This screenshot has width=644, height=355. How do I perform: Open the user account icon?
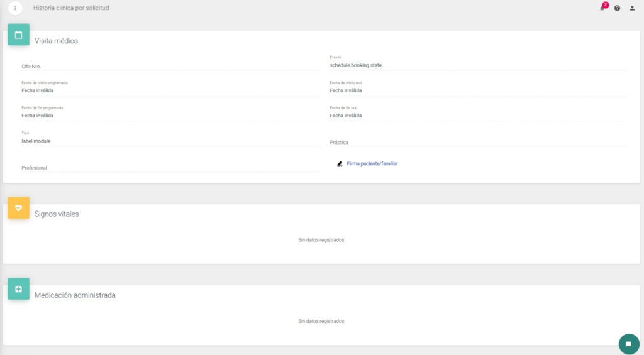tap(632, 8)
